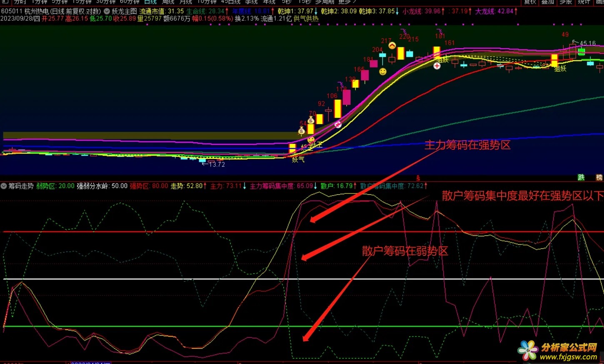Click the money bag icon near 70
The height and width of the screenshot is (364, 604).
[310, 120]
